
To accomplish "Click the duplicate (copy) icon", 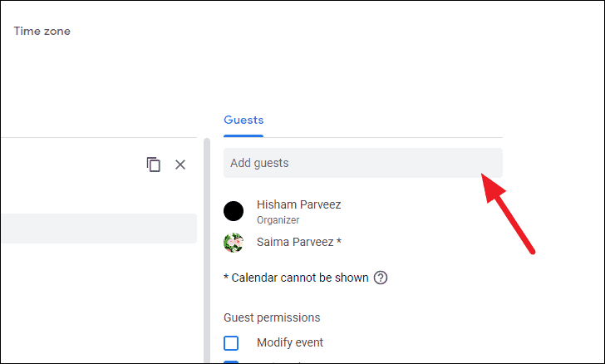I will point(153,165).
